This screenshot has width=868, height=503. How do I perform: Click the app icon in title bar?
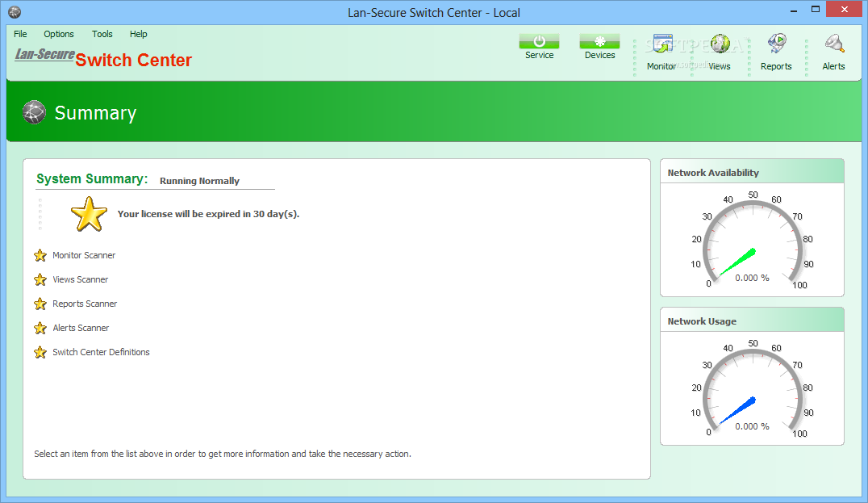point(15,11)
